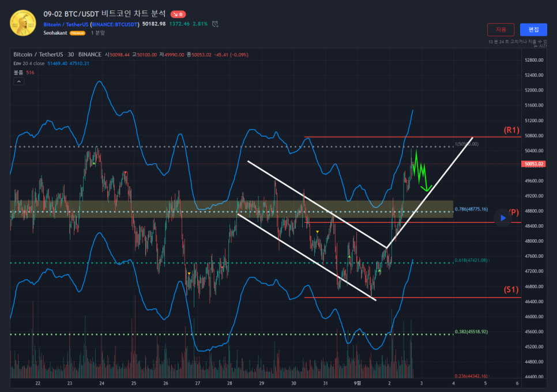The width and height of the screenshot is (557, 392).
Task: Open the Seohakant author profile
Action: [55, 33]
